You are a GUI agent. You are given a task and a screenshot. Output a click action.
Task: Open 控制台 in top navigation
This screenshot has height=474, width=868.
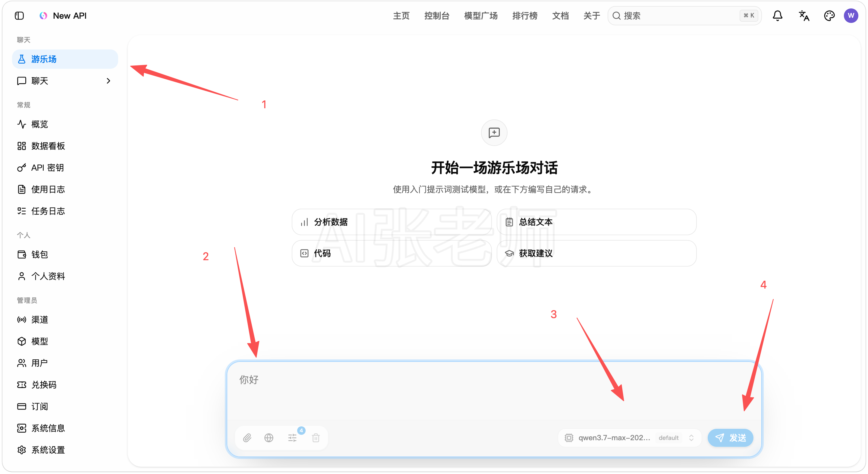(x=437, y=16)
